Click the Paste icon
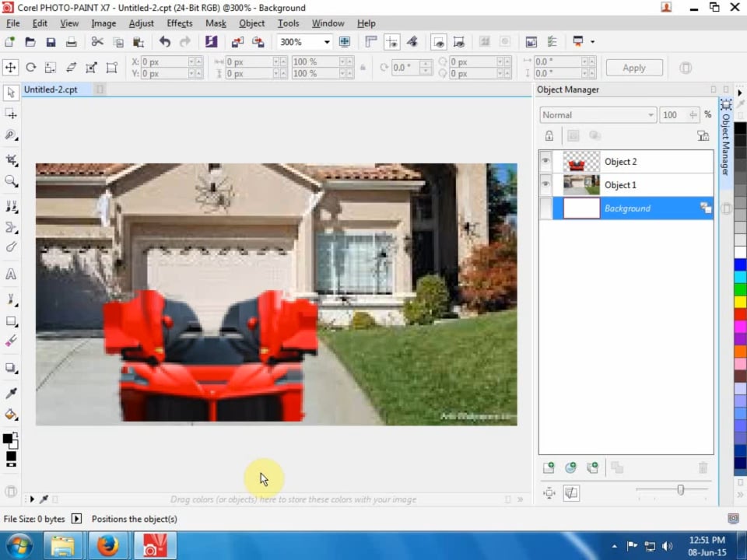The image size is (747, 560). coord(139,42)
